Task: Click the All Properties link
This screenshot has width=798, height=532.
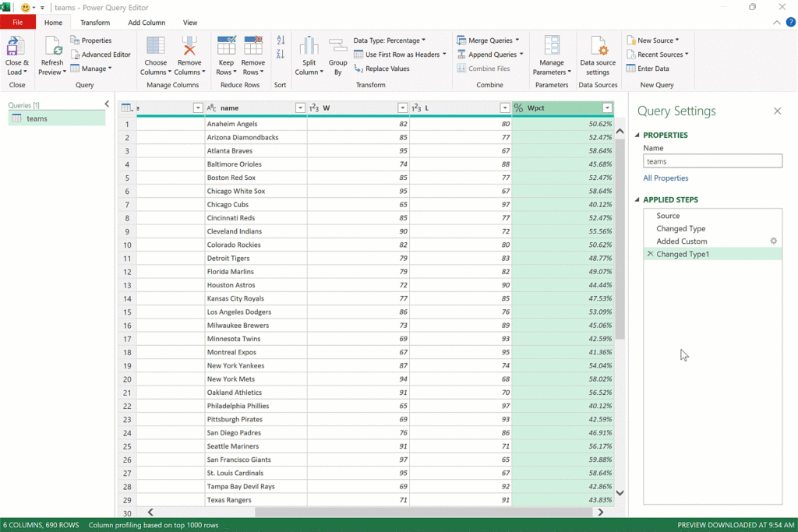Action: pos(666,178)
